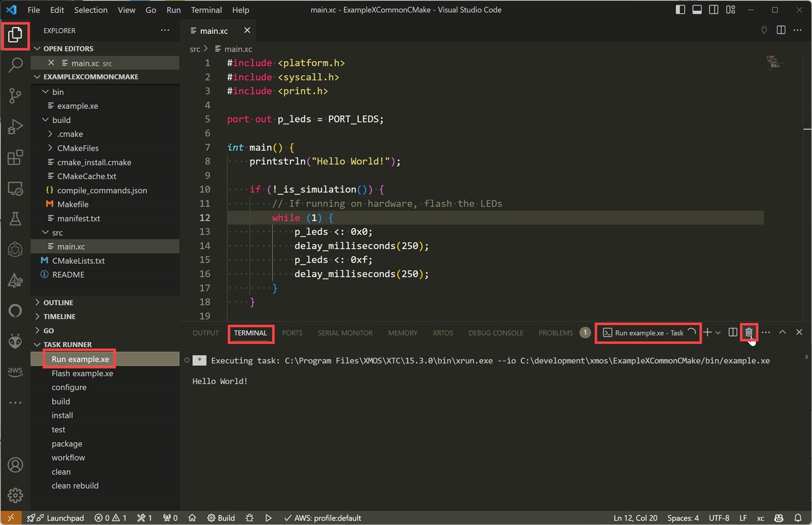This screenshot has height=525, width=812.
Task: Open the PlatformIO alien icon view
Action: click(15, 341)
